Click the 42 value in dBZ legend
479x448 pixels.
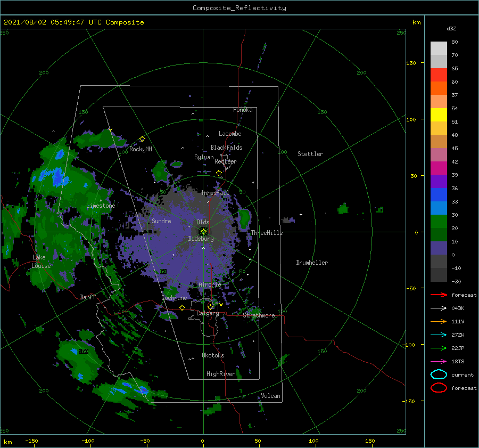point(455,161)
